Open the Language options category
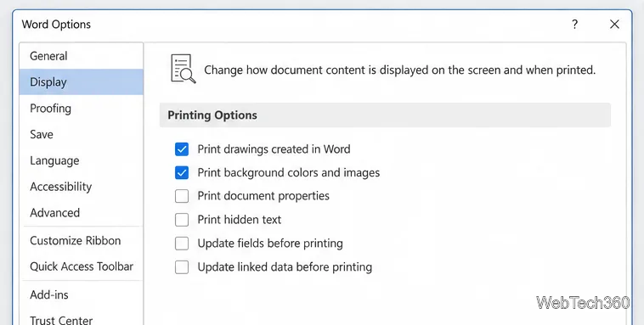This screenshot has height=325, width=644. (x=81, y=160)
